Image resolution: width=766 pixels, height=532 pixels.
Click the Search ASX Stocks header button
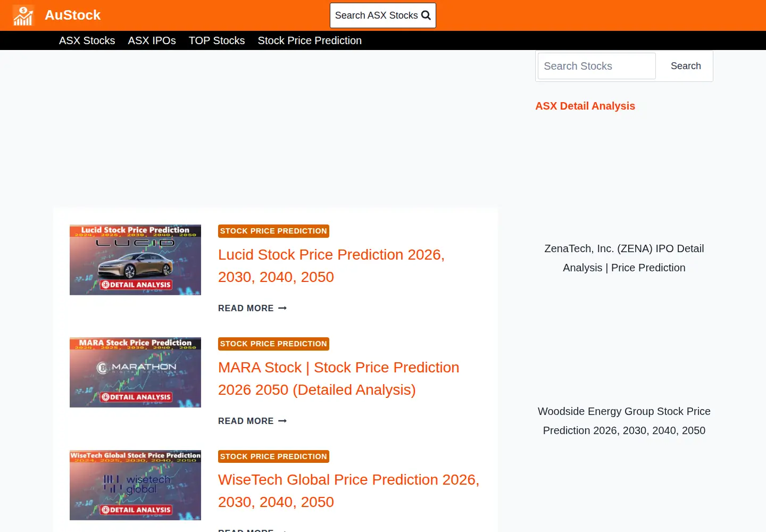point(383,15)
